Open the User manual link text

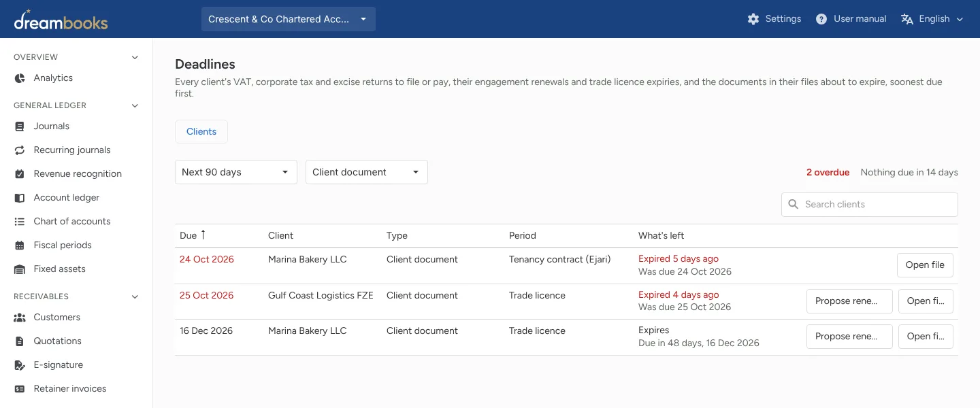[x=860, y=19]
